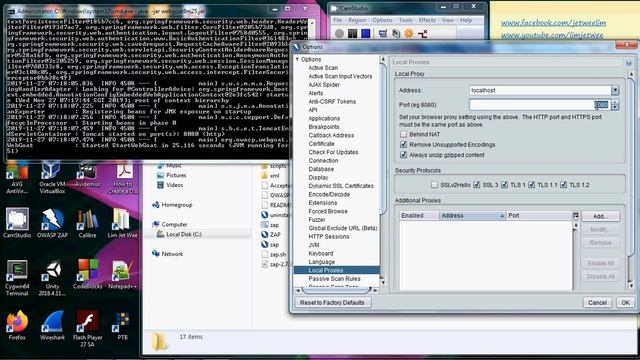Open Notepad++ desktop icon
The image size is (640, 360).
(122, 274)
